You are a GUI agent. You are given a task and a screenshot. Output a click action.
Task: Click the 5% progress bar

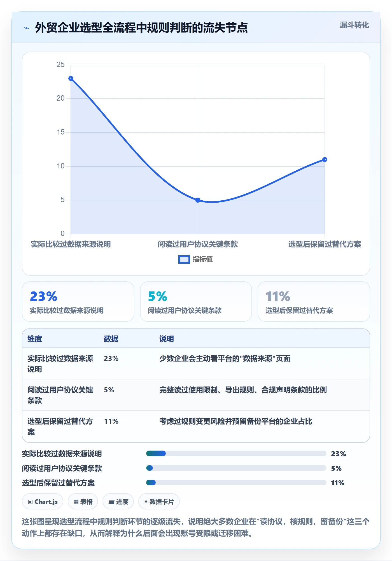236,468
